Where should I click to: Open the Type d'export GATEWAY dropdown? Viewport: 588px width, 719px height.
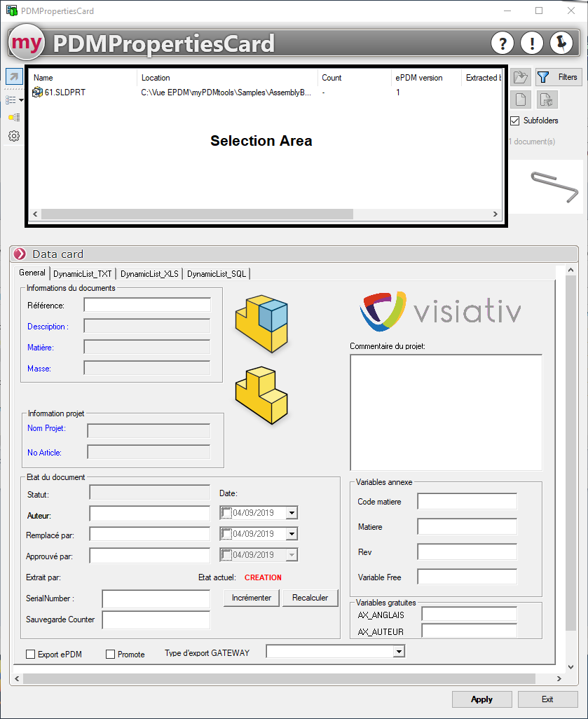[x=399, y=652]
